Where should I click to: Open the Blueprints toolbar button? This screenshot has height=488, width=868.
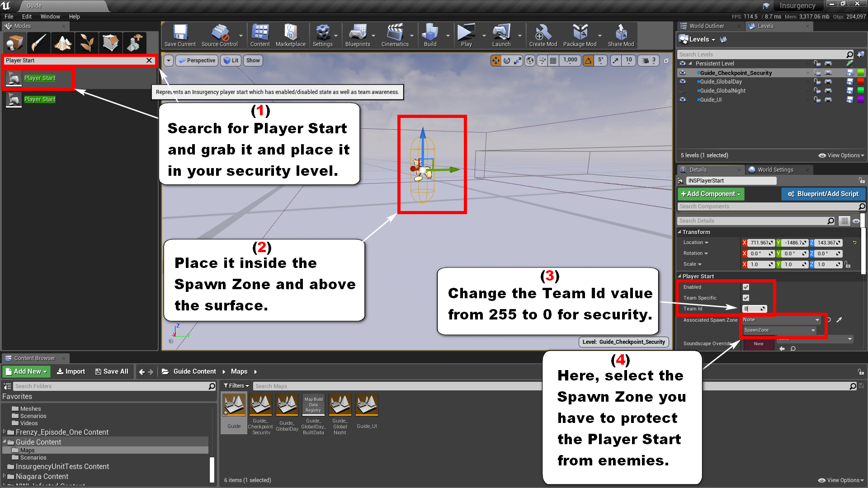point(358,35)
